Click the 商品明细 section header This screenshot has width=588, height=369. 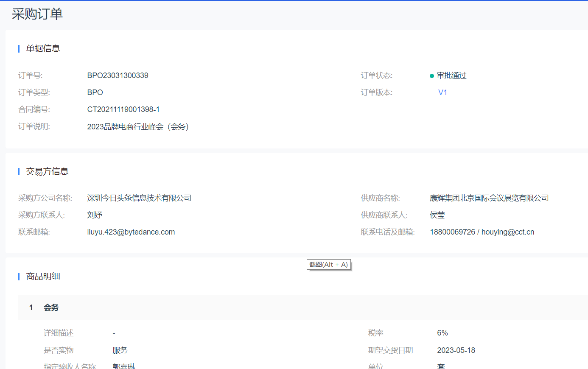(43, 277)
